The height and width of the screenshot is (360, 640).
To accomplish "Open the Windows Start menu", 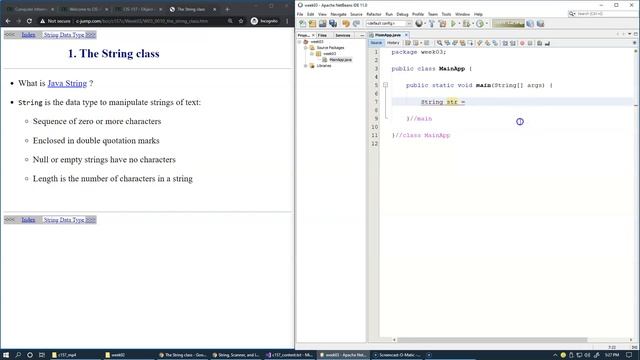I will tap(6, 355).
